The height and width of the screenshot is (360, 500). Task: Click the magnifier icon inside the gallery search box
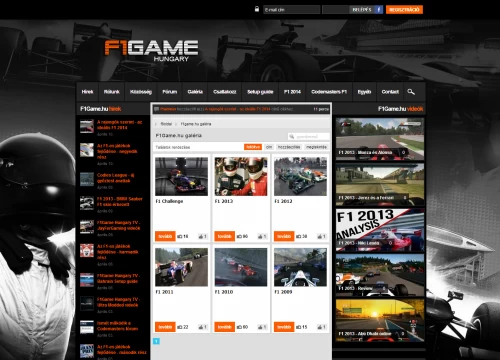click(x=292, y=136)
